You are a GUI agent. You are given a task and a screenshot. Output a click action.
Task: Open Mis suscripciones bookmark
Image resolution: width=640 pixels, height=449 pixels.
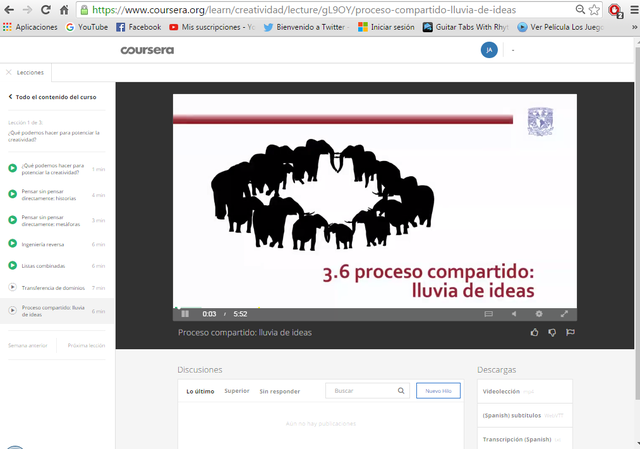coord(212,27)
